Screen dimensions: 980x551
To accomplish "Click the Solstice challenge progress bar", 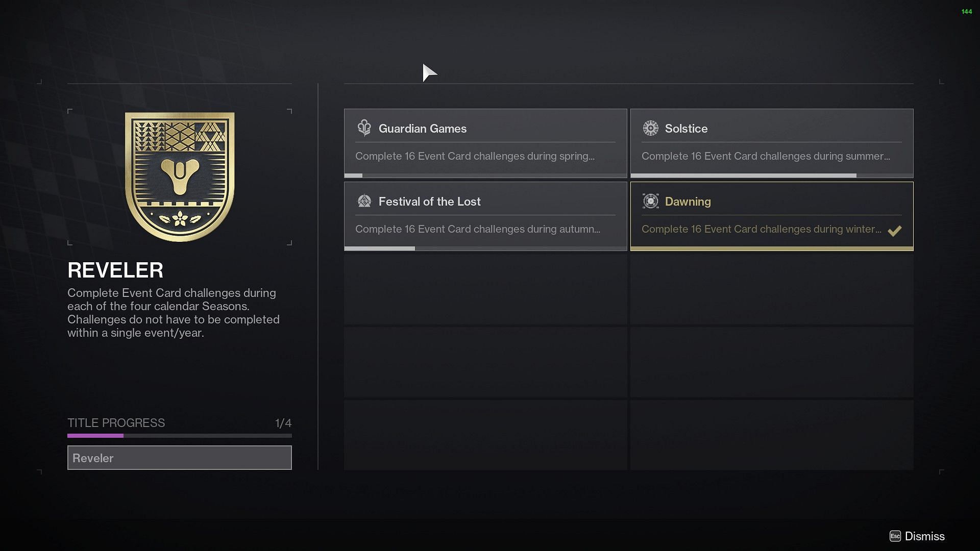I will [x=772, y=176].
